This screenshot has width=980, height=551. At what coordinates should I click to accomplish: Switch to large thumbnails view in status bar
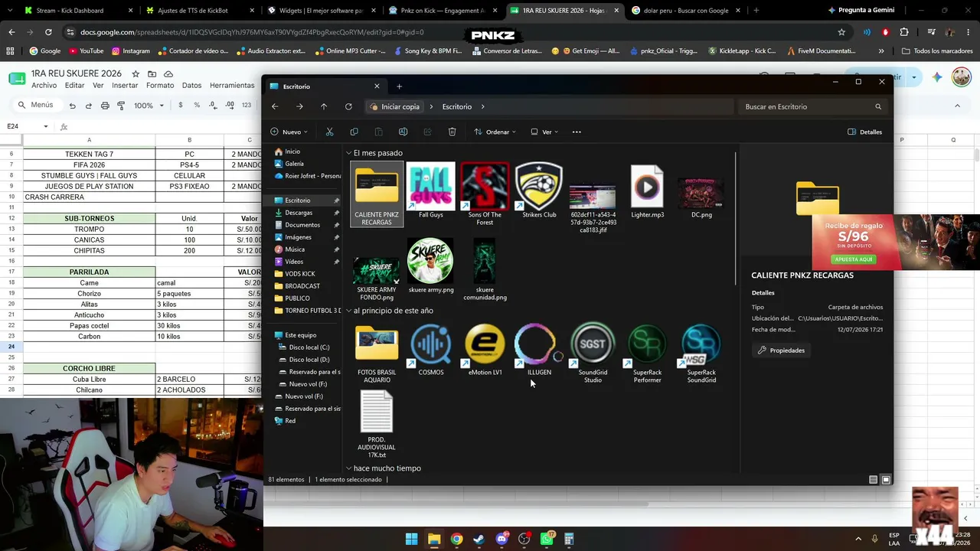click(886, 480)
